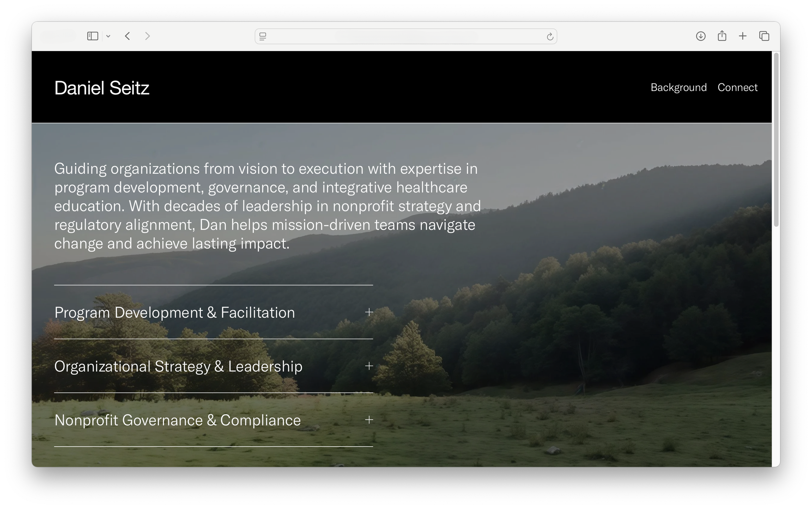The width and height of the screenshot is (812, 509).
Task: Click the Program Development & Facilitation heading
Action: tap(174, 312)
